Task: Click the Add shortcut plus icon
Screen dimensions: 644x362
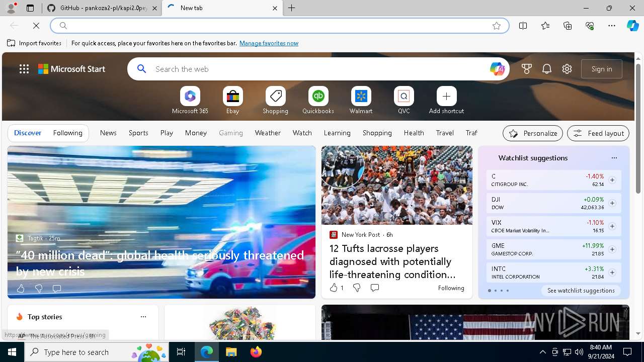Action: (447, 96)
